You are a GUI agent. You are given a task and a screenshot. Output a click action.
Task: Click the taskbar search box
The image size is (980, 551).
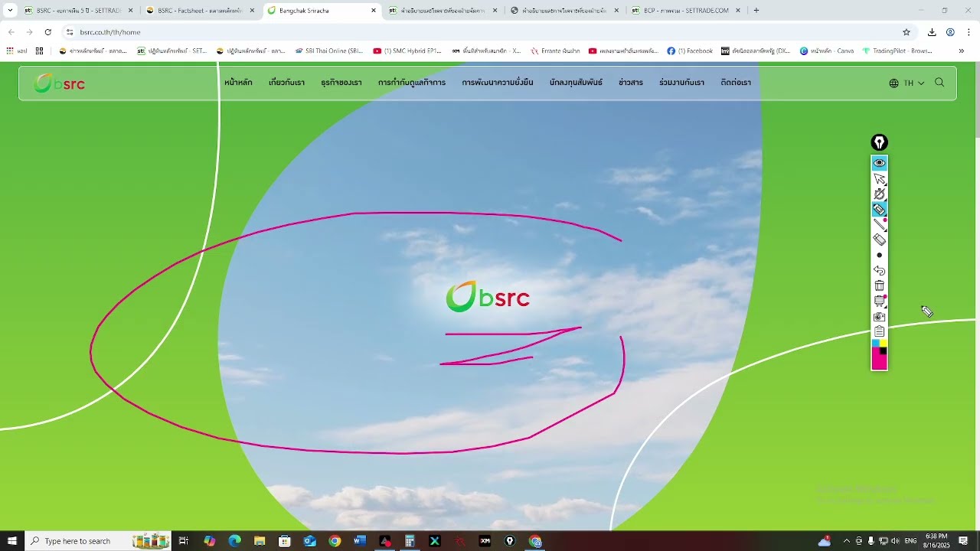98,541
